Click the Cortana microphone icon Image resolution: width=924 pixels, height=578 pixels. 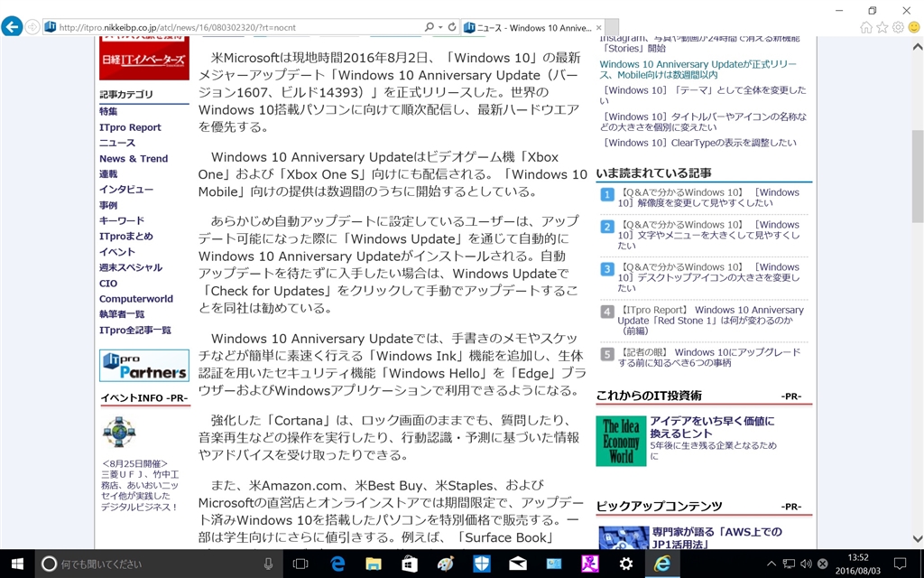pyautogui.click(x=268, y=564)
